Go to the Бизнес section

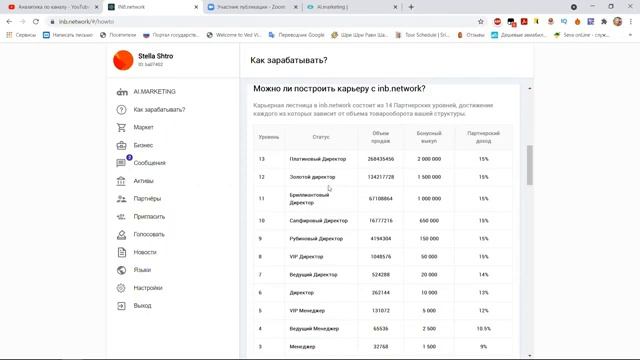point(143,145)
